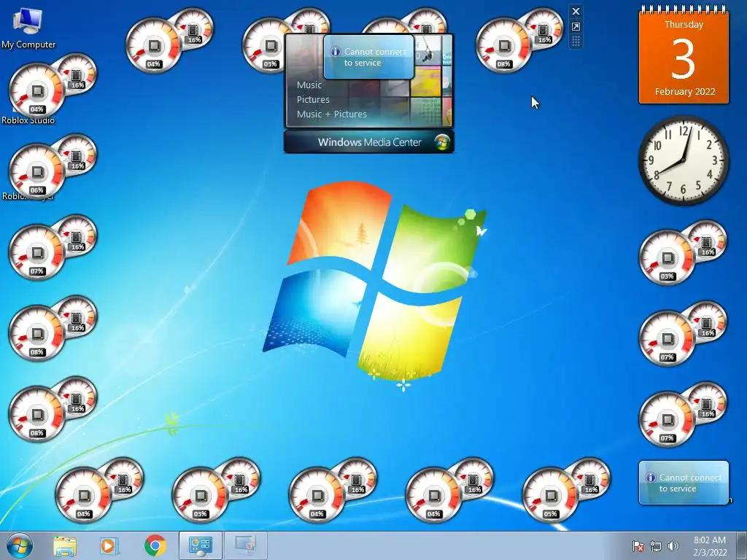Open Windows Explorer from the taskbar

[65, 545]
